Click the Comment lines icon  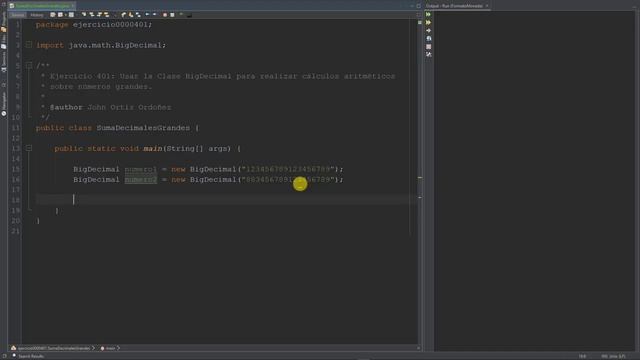[x=181, y=15]
